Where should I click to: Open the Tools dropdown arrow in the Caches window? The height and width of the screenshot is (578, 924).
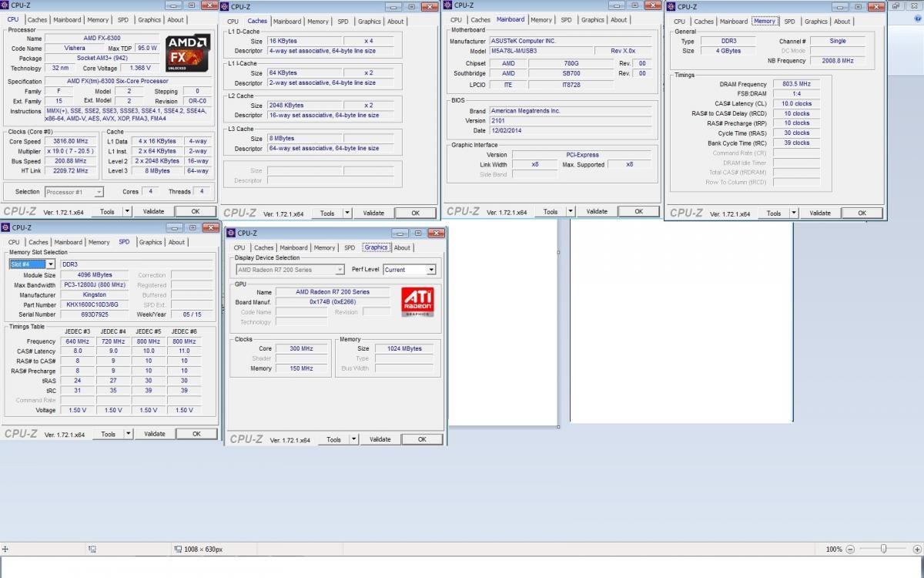[346, 213]
